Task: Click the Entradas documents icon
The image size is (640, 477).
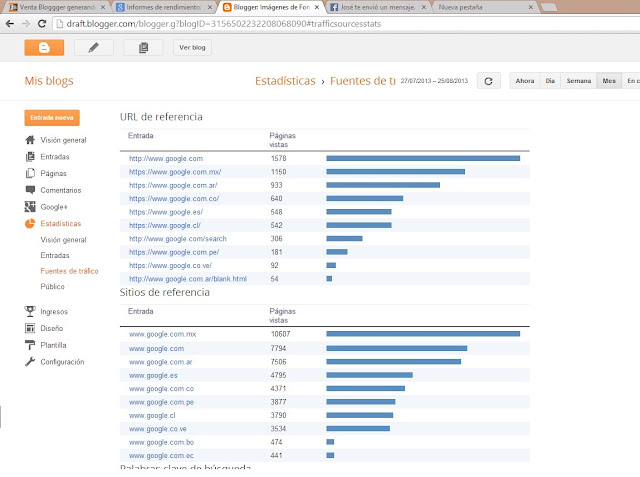Action: [30, 157]
